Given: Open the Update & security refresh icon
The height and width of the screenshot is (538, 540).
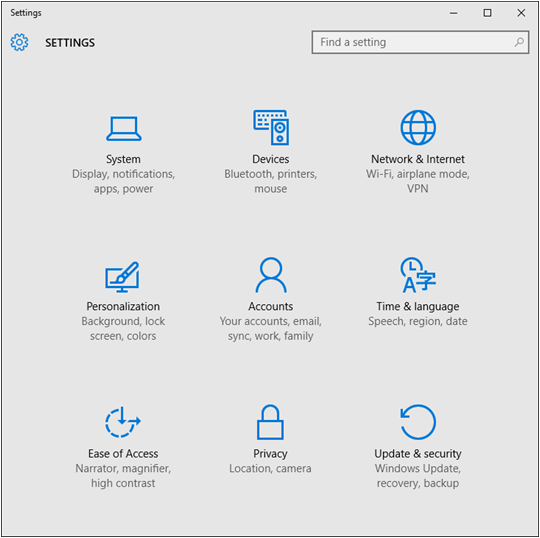Looking at the screenshot, I should point(418,422).
